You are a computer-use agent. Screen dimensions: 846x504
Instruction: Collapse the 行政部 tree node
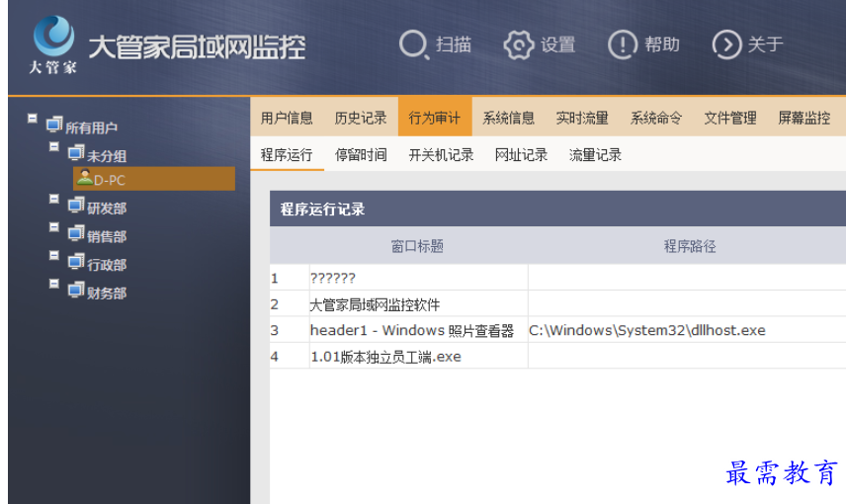point(54,255)
